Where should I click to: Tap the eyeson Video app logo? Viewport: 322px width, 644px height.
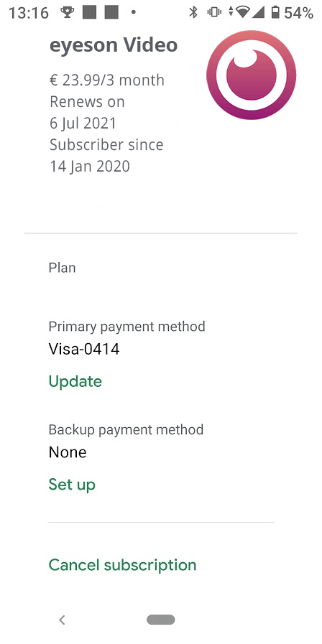coord(252,75)
